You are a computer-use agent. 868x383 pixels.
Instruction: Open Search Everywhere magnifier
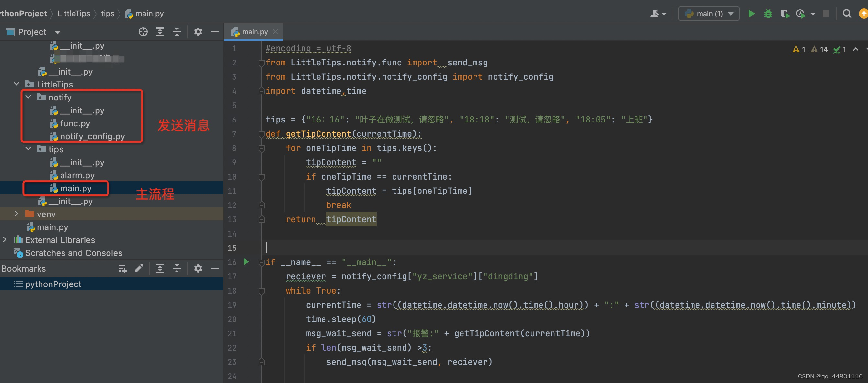(847, 14)
